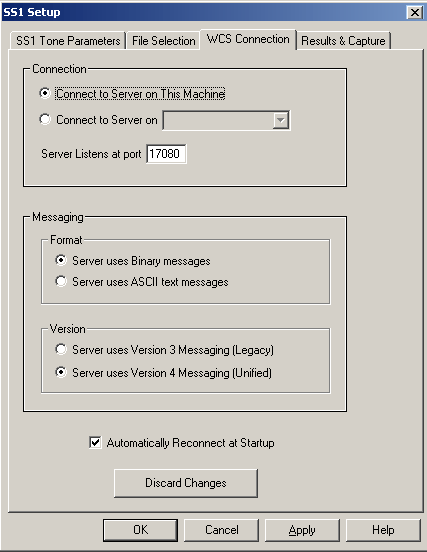Open the server name dropdown arrow
The width and height of the screenshot is (427, 552).
(281, 120)
